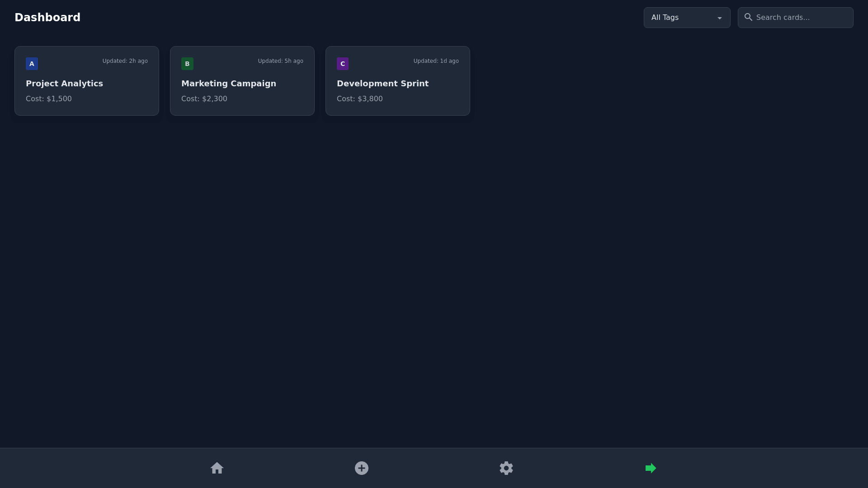Click the Updated: 2h ago label
Image resolution: width=868 pixels, height=488 pixels.
125,61
